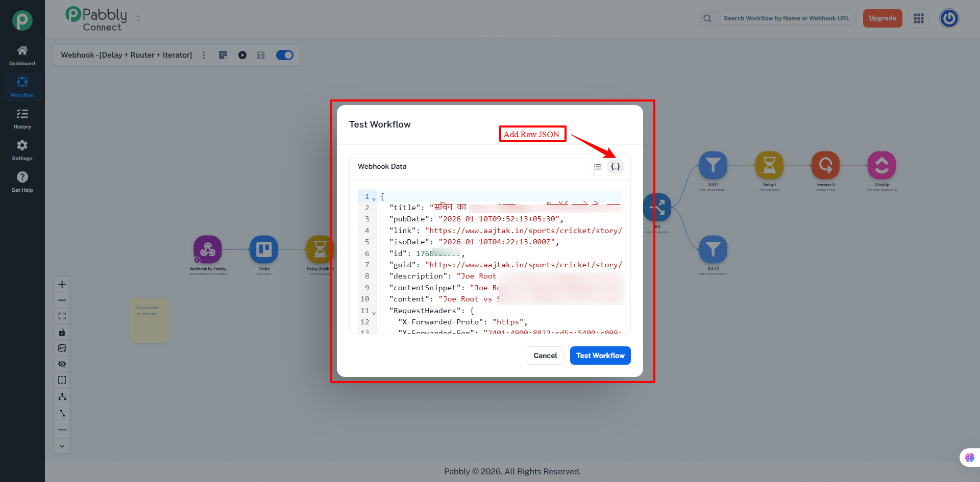
Task: Toggle canvas lock icon in zoom toolbar
Action: (x=62, y=333)
